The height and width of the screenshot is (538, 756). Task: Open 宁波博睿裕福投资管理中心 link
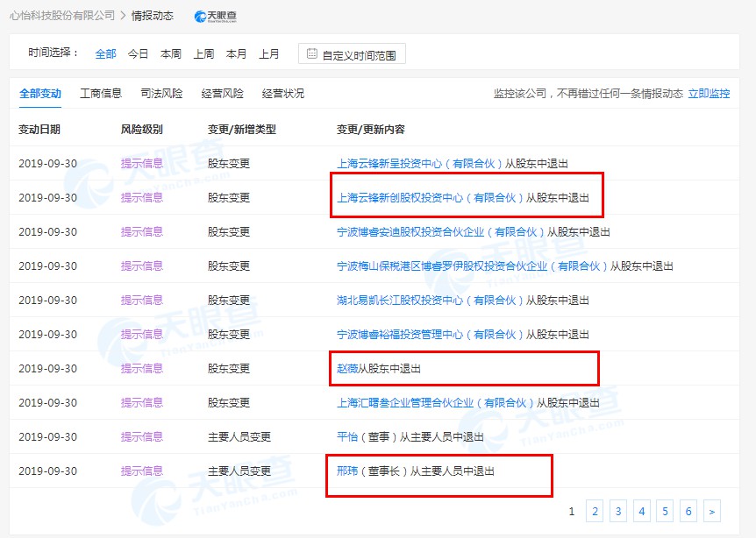431,335
